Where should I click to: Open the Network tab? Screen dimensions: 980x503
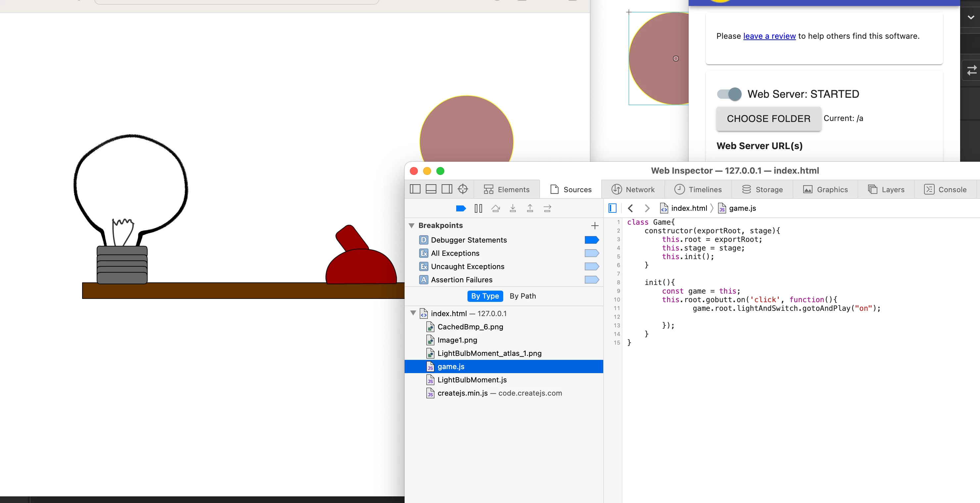pyautogui.click(x=633, y=189)
